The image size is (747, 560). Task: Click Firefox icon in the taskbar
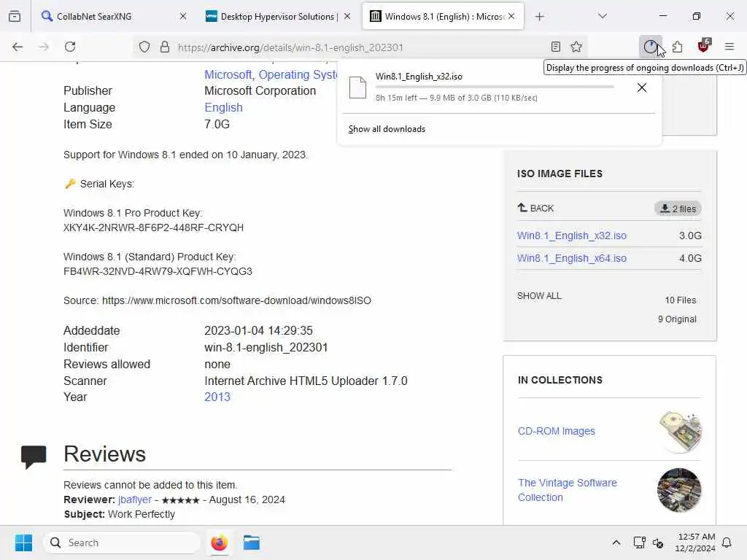coord(219,542)
